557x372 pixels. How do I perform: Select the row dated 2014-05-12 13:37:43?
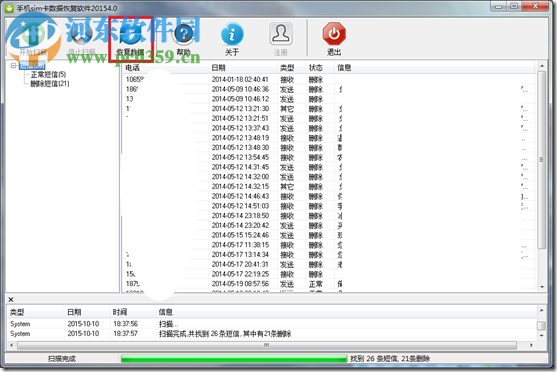click(329, 128)
